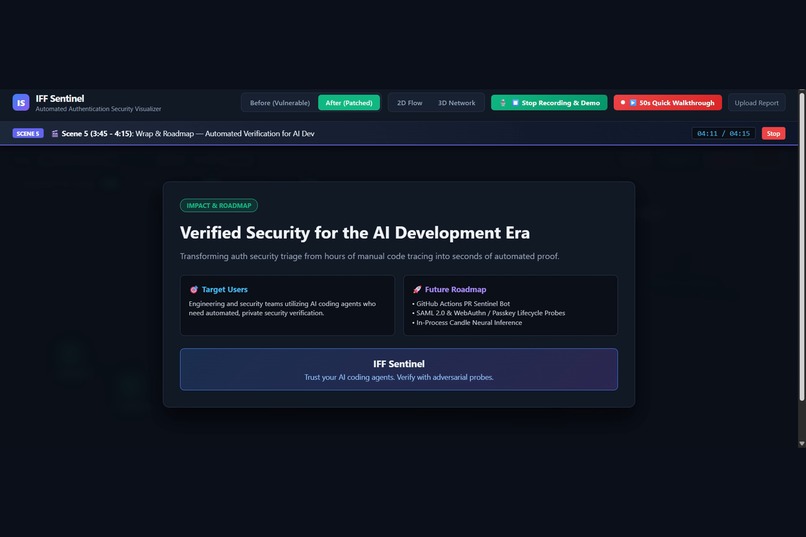This screenshot has height=537, width=806.
Task: Click the IS logo icon in the header
Action: (x=21, y=103)
